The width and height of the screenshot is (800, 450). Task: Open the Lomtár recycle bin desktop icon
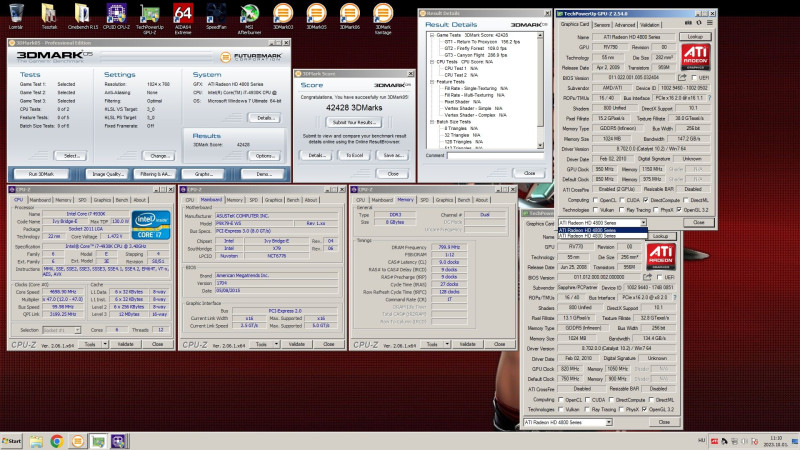tap(16, 16)
